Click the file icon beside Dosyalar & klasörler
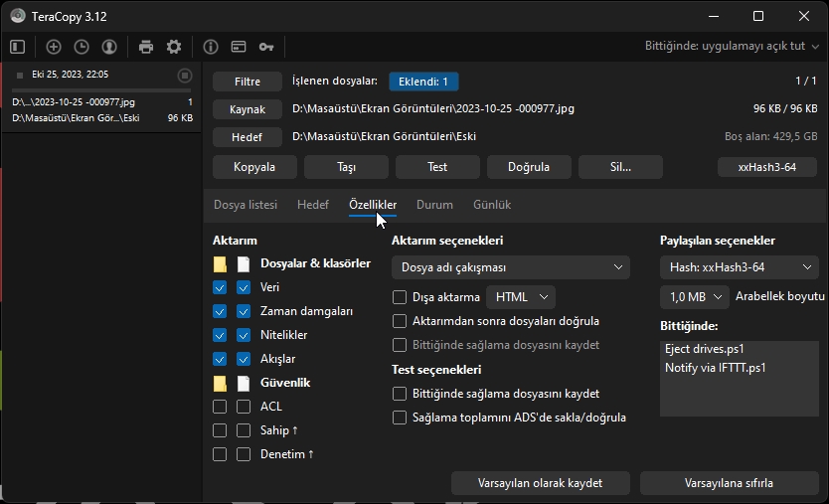Image resolution: width=829 pixels, height=504 pixels. coord(244,263)
